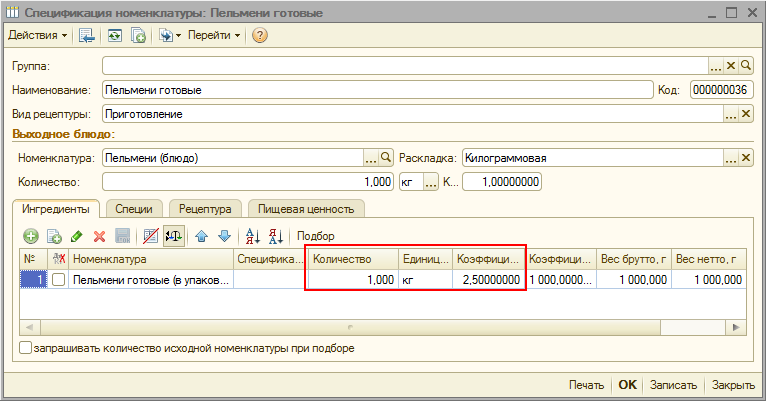This screenshot has height=401, width=766.
Task: Click the Записать button
Action: (x=673, y=385)
